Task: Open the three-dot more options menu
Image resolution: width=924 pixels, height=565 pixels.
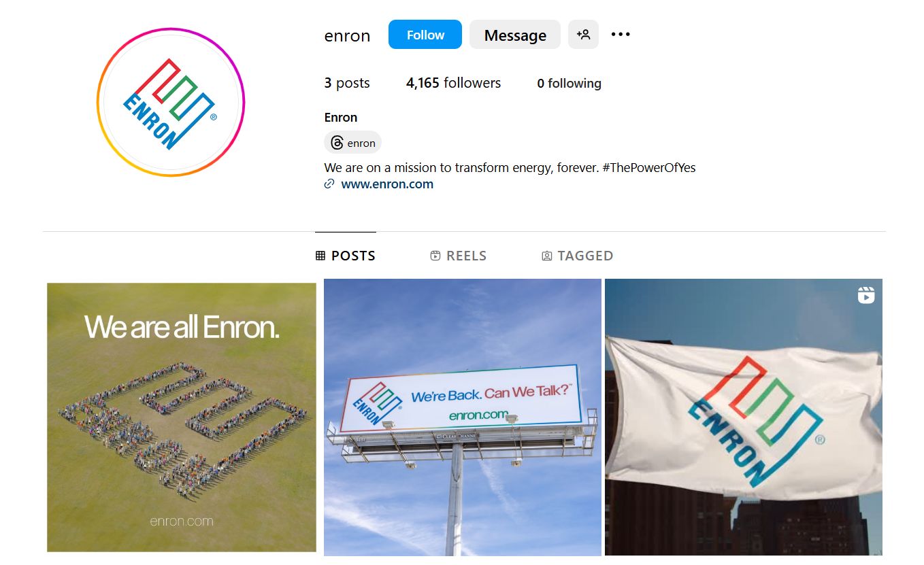Action: click(620, 34)
